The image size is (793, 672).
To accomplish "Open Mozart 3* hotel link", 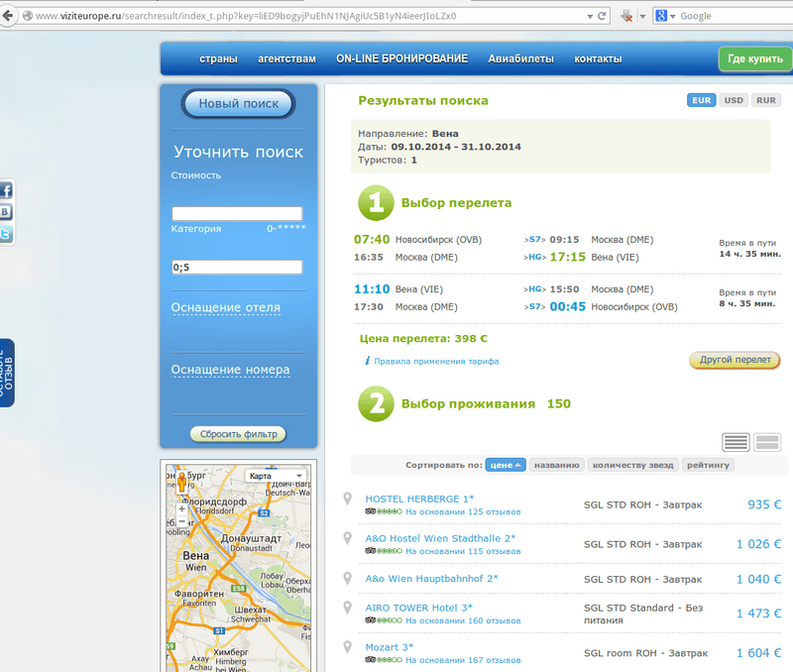I will click(389, 647).
